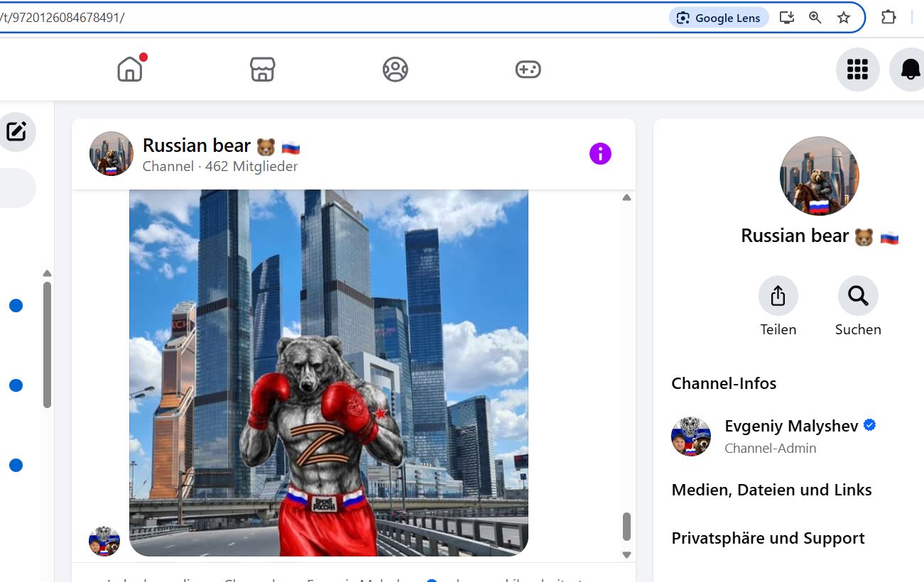Open the nine-dot apps menu grid
924x582 pixels.
pos(857,70)
